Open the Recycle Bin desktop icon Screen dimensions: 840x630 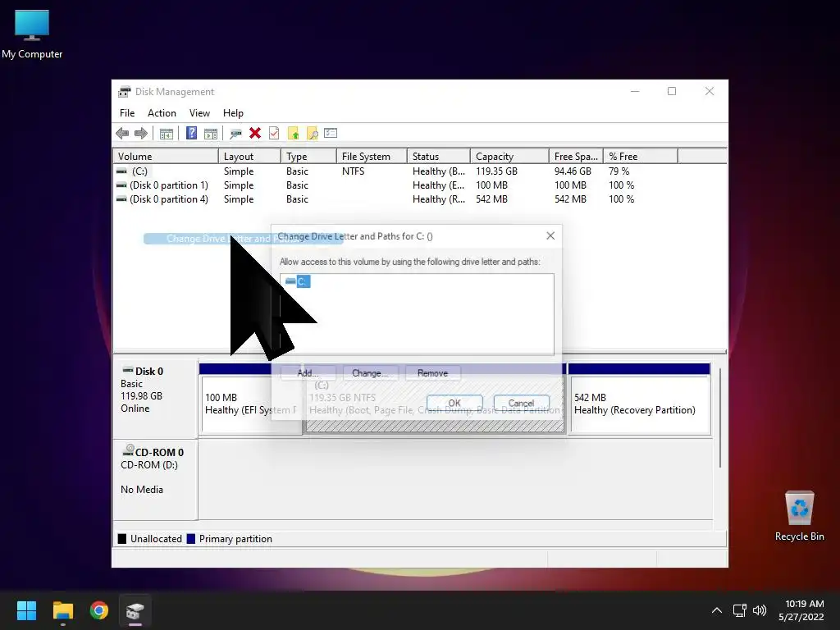click(799, 516)
